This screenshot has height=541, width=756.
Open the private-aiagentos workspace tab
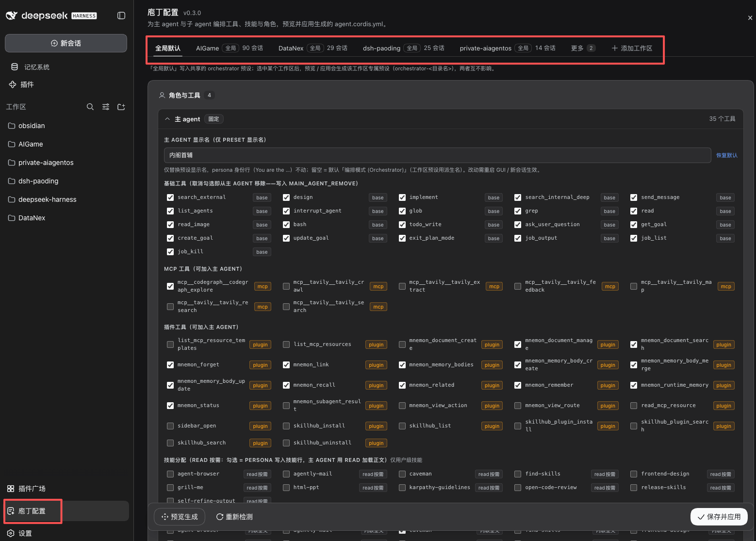click(508, 48)
